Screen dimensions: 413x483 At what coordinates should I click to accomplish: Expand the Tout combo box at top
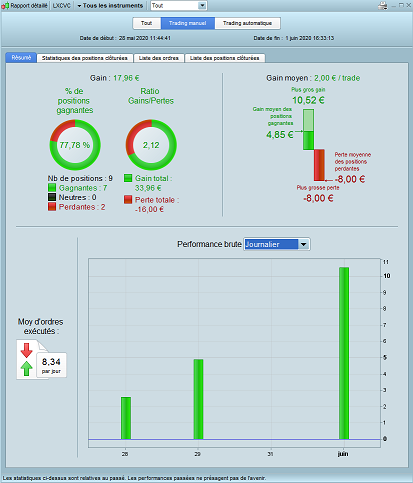tap(179, 6)
